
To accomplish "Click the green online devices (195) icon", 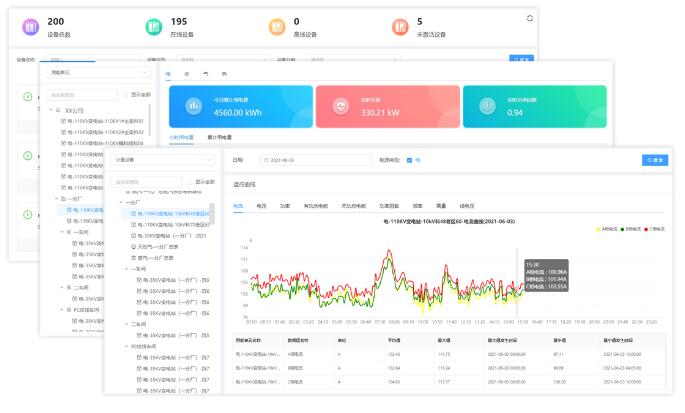I will pyautogui.click(x=153, y=26).
